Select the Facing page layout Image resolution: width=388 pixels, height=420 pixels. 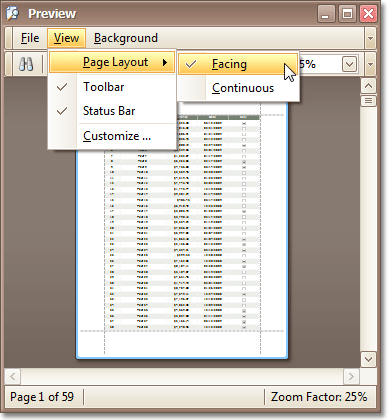[238, 64]
